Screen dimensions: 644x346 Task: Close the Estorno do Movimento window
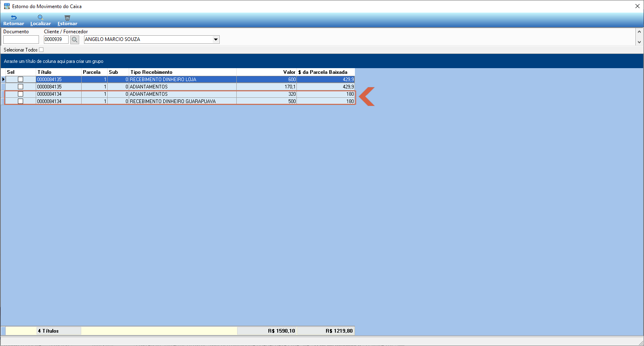[638, 6]
